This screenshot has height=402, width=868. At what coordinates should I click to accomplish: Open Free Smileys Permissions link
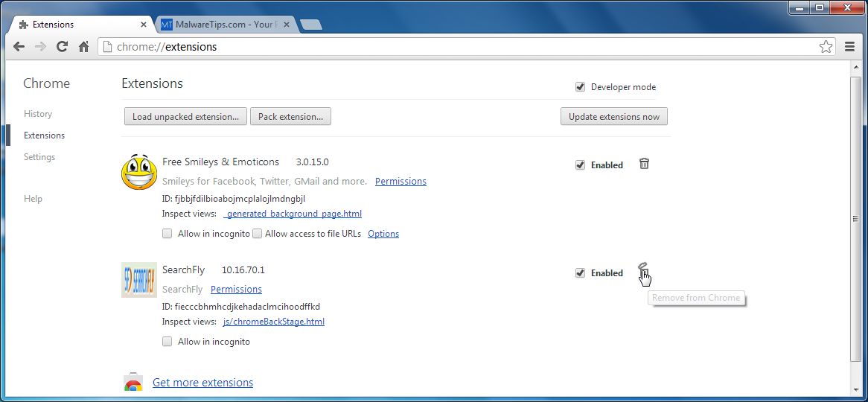401,181
